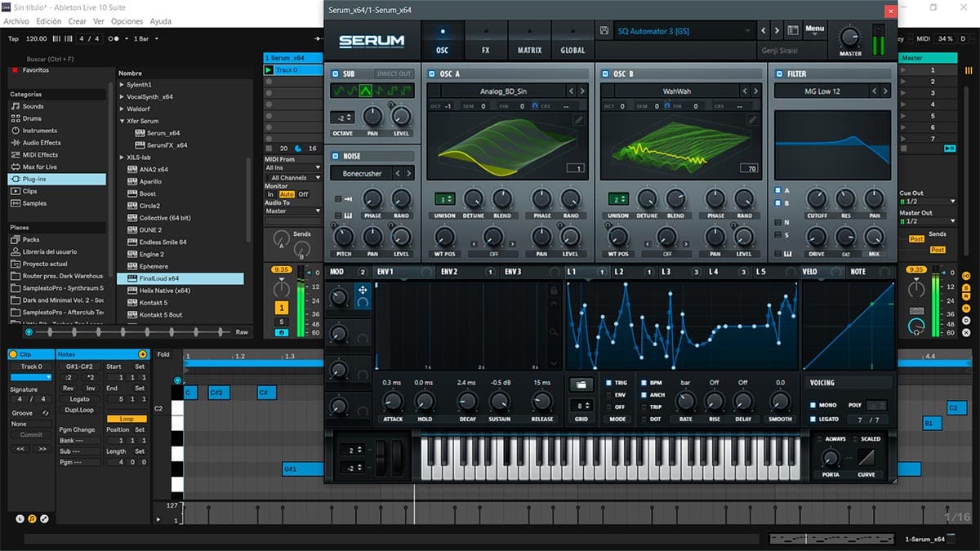Click the save preset floppy icon in Serum
The height and width of the screenshot is (551, 980).
coord(604,31)
